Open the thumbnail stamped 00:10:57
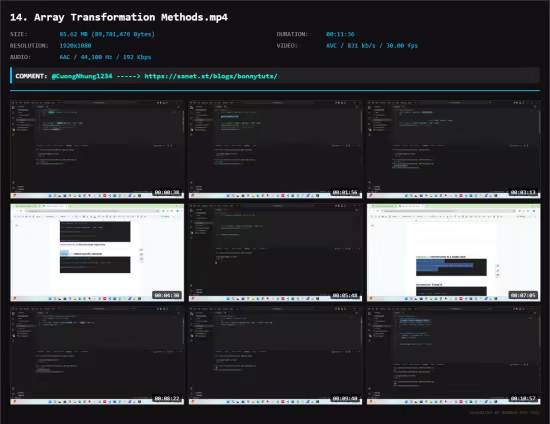Image resolution: width=550 pixels, height=424 pixels. 454,356
